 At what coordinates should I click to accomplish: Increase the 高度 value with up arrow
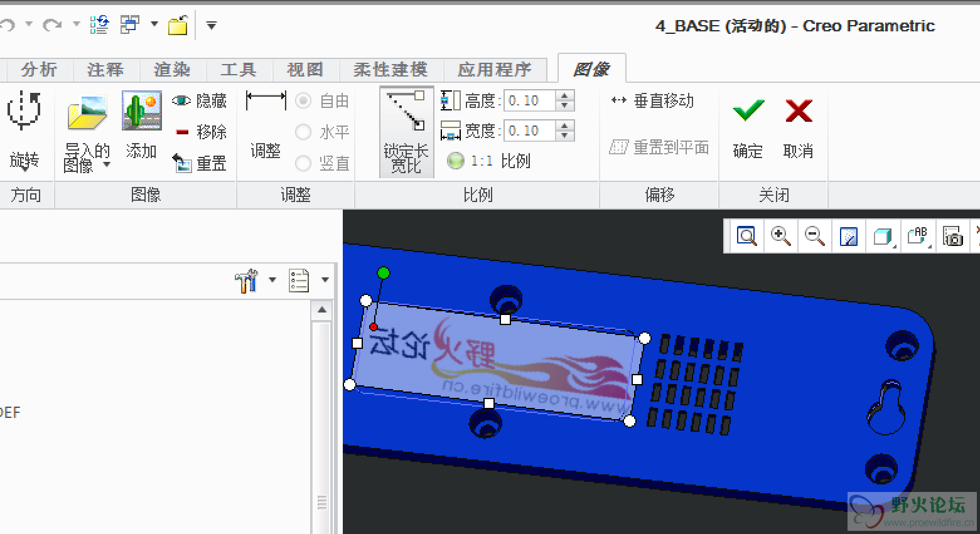(565, 95)
